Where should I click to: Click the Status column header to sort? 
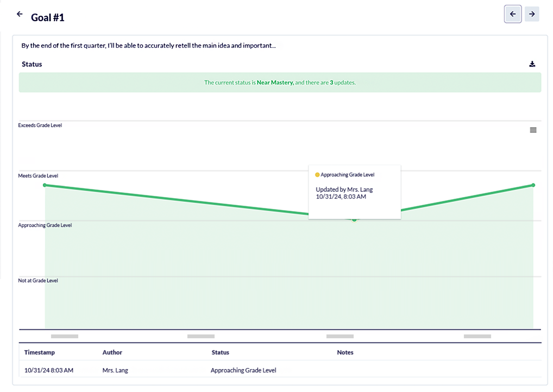point(220,352)
